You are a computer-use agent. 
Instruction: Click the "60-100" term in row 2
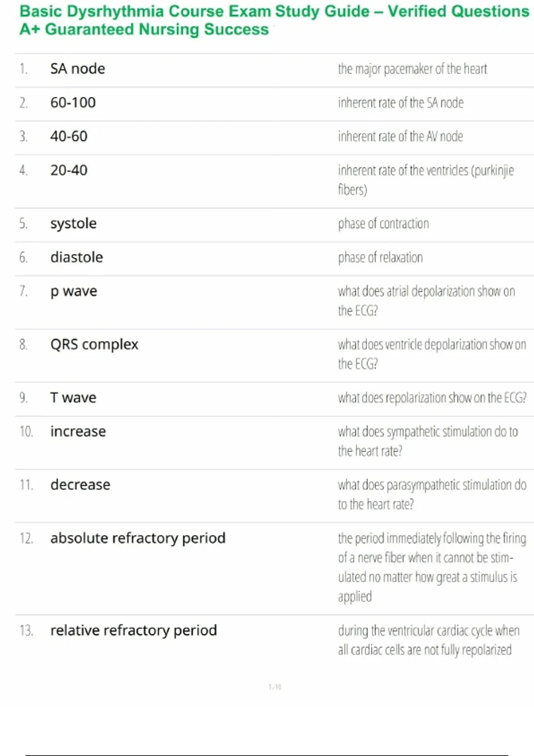click(x=73, y=103)
